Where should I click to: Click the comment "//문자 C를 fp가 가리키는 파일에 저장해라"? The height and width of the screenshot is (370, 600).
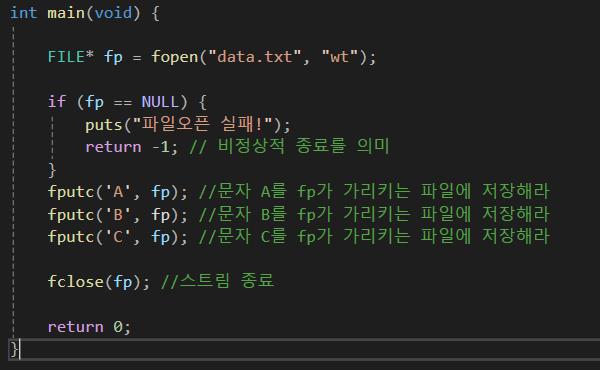(374, 236)
